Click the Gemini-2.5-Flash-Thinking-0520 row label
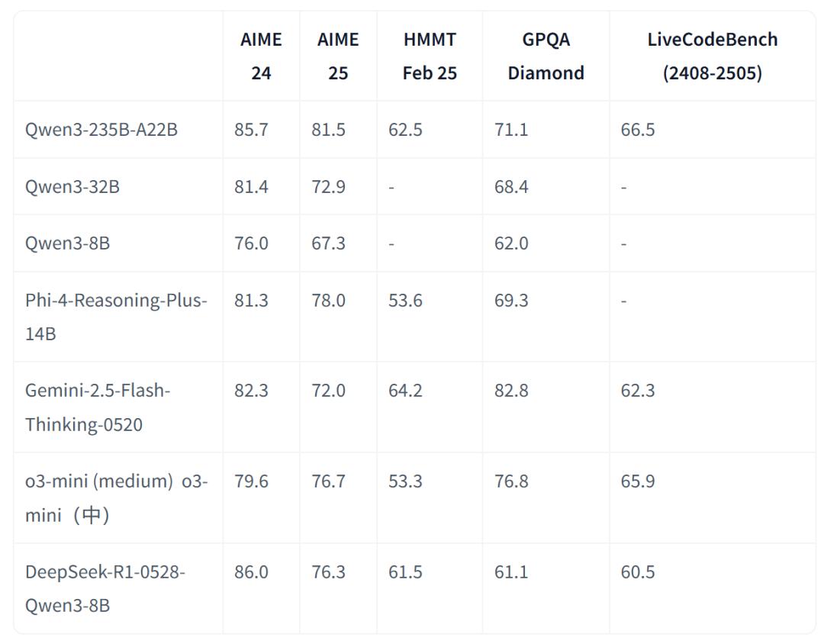This screenshot has height=644, width=824. tap(98, 407)
